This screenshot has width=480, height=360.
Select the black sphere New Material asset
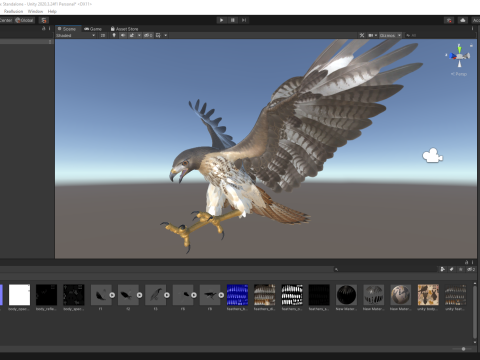click(346, 295)
